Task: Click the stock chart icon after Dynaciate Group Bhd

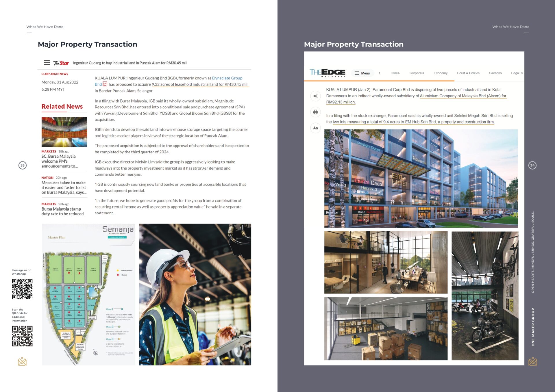Action: click(x=105, y=84)
